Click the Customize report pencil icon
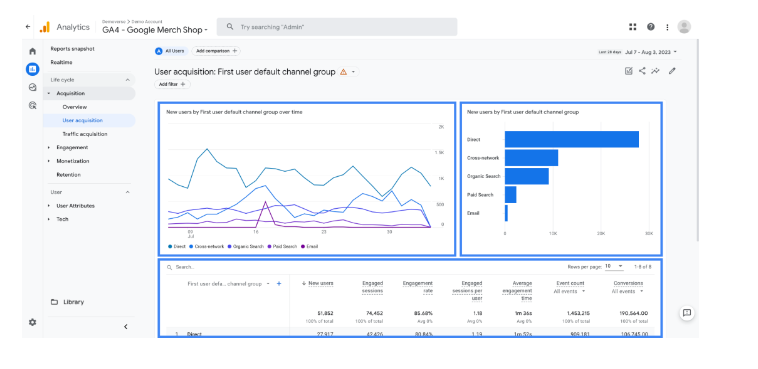The height and width of the screenshot is (369, 758). 672,71
